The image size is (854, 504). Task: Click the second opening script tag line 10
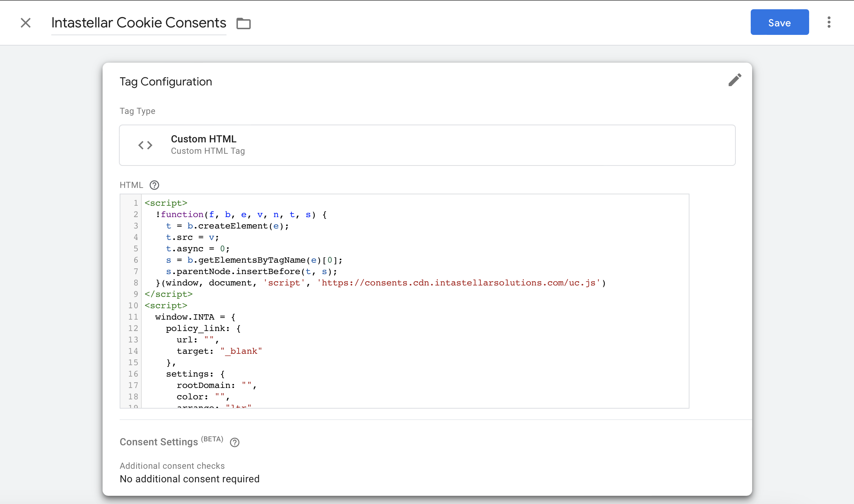[166, 305]
